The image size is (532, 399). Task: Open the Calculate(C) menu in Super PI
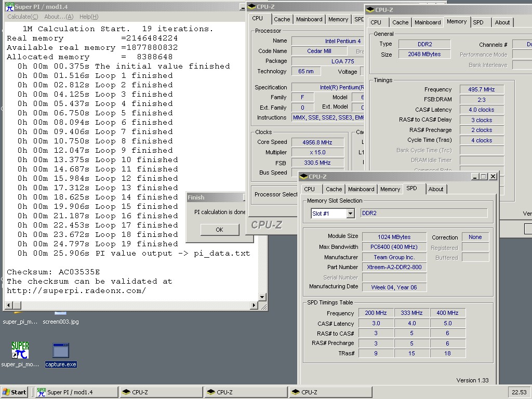[x=23, y=17]
